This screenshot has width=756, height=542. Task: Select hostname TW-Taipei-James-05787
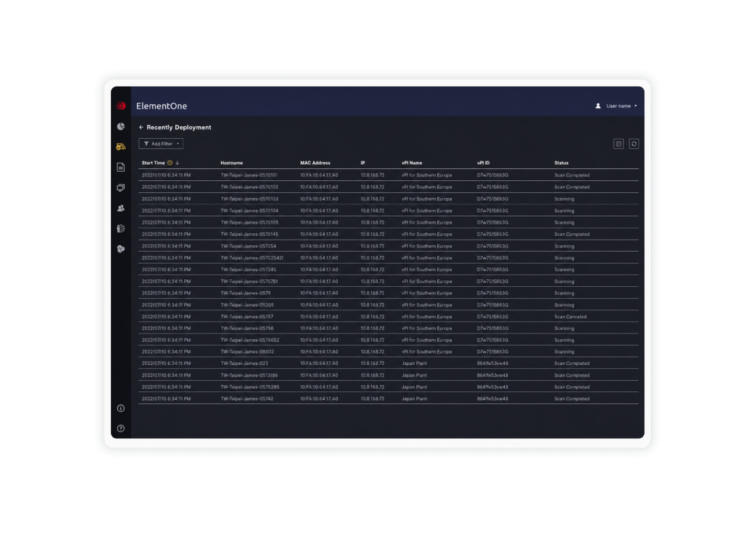(247, 316)
